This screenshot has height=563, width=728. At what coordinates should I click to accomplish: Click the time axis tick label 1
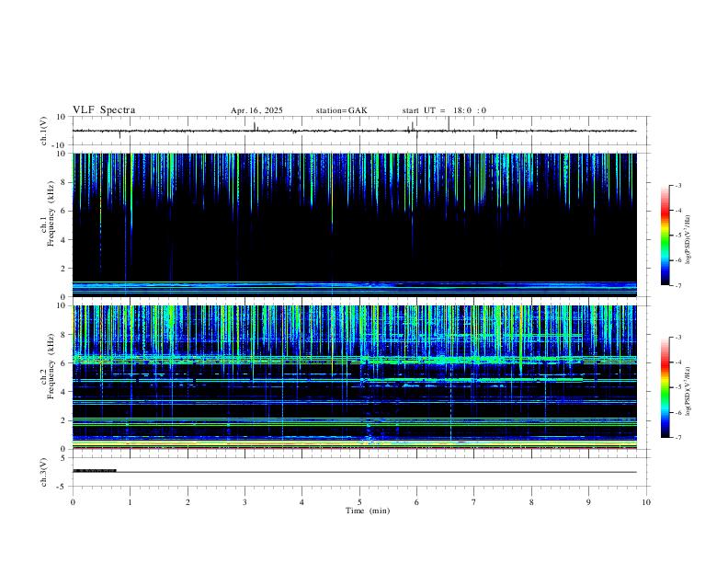130,502
